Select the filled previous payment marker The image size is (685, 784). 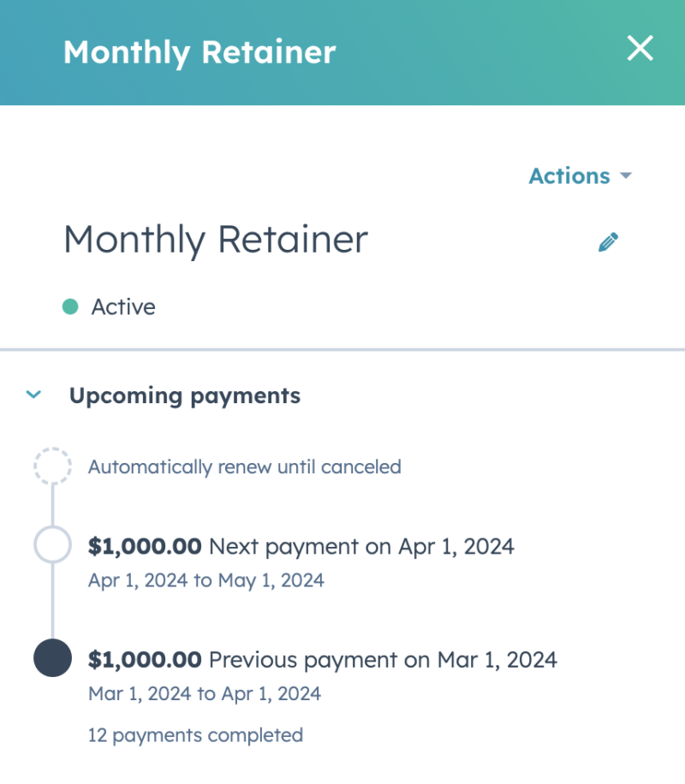[x=52, y=658]
